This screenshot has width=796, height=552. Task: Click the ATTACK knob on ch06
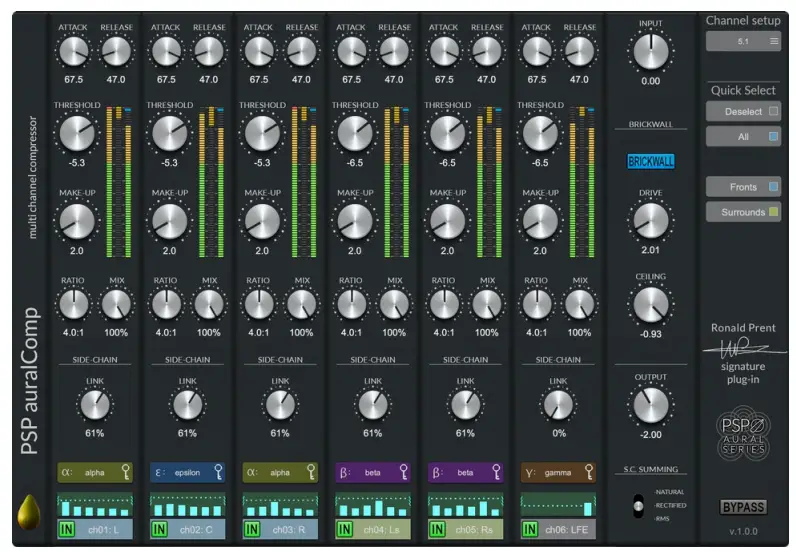537,51
